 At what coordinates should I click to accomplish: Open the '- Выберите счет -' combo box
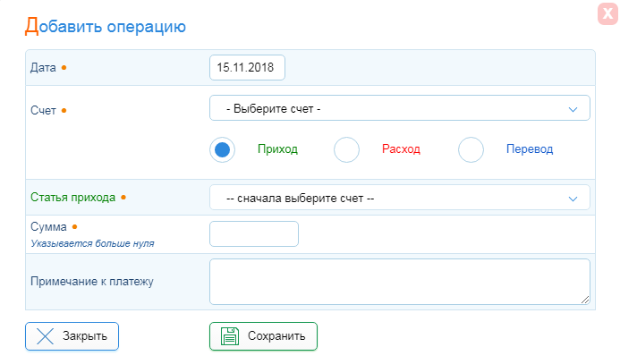[400, 108]
